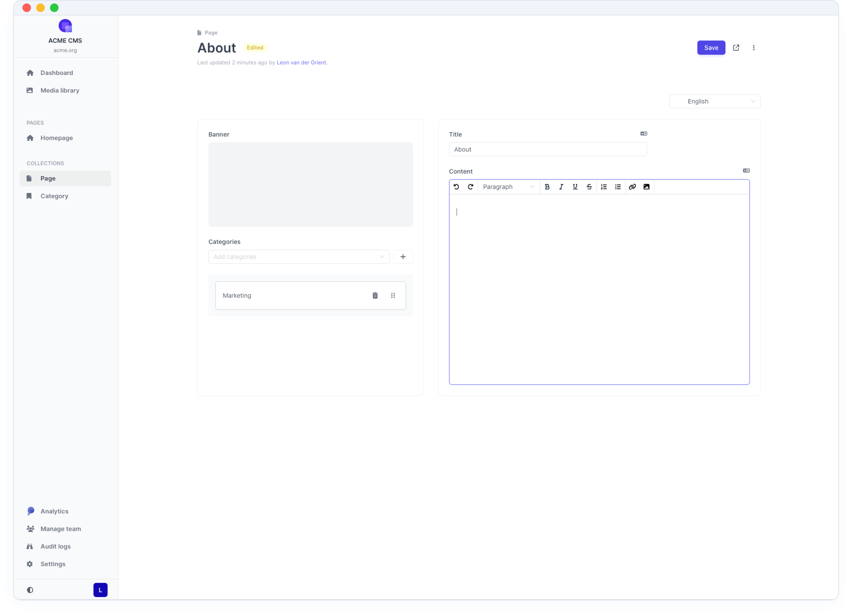Open the English language dropdown

(714, 101)
